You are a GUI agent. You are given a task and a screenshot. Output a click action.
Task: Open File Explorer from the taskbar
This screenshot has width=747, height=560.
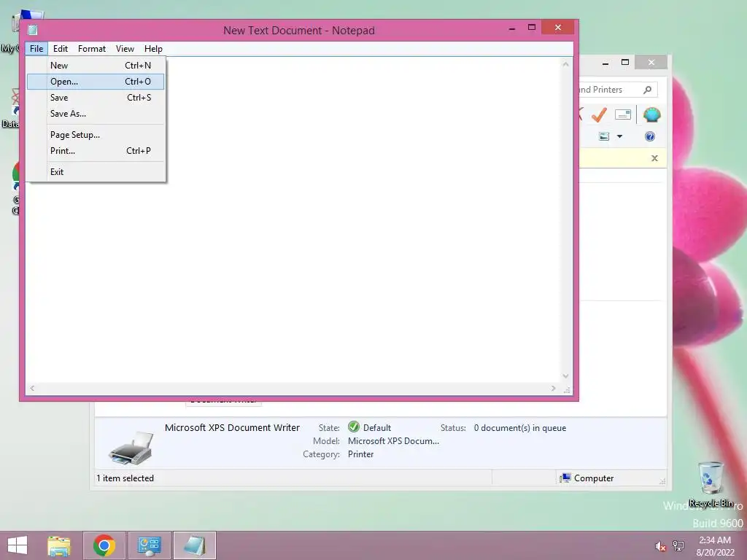[x=59, y=545]
